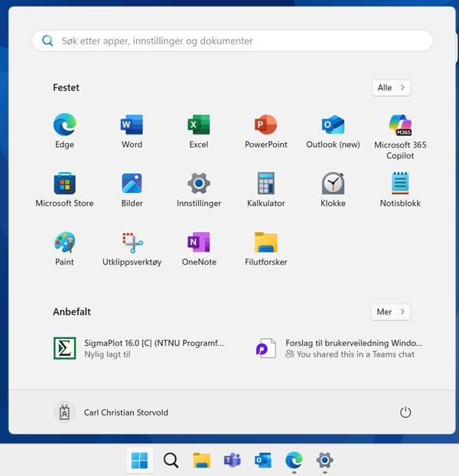Image resolution: width=459 pixels, height=476 pixels.
Task: Open taskbar search magnifier
Action: tap(171, 460)
